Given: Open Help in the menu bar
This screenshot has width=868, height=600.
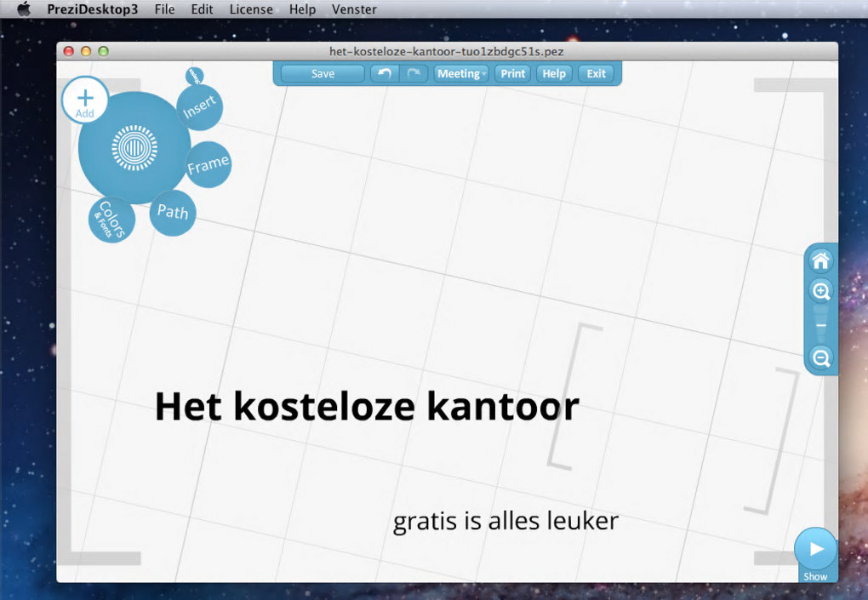Looking at the screenshot, I should (x=302, y=9).
